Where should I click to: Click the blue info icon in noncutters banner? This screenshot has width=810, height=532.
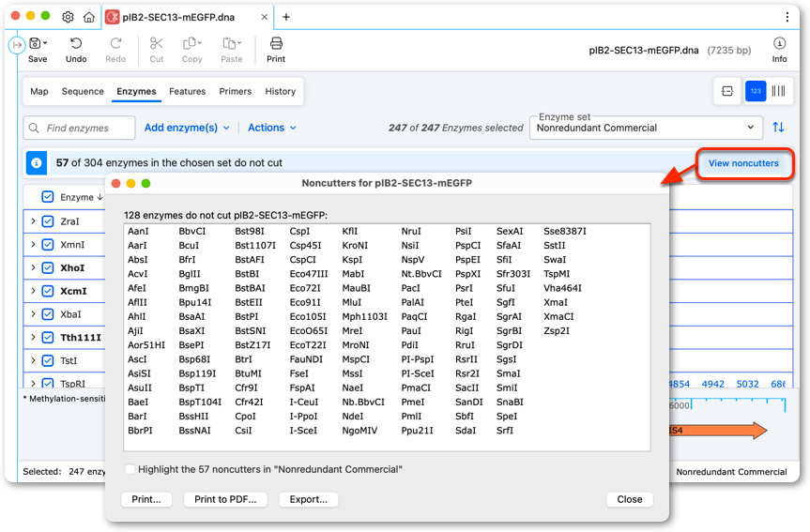pos(37,163)
